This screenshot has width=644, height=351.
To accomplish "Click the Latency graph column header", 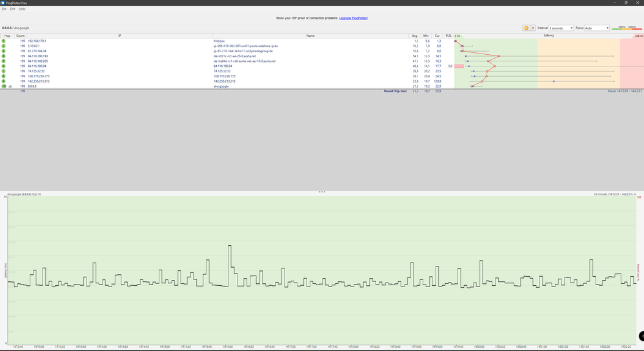I will click(548, 35).
